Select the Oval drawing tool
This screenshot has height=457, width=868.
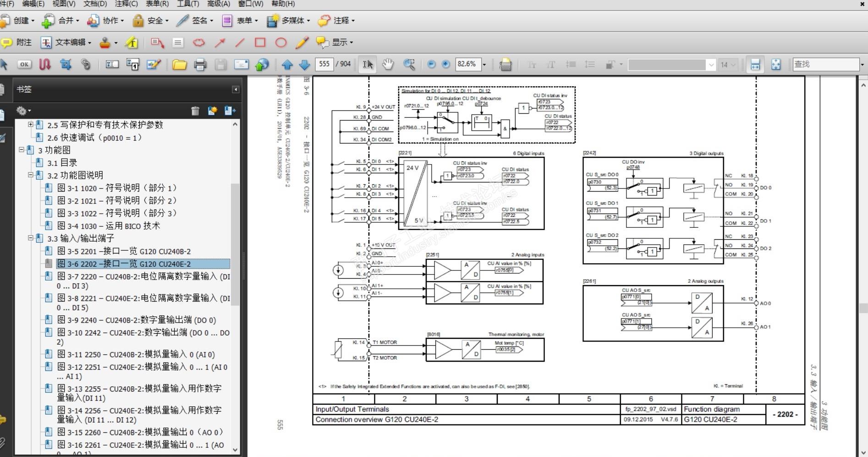(281, 43)
